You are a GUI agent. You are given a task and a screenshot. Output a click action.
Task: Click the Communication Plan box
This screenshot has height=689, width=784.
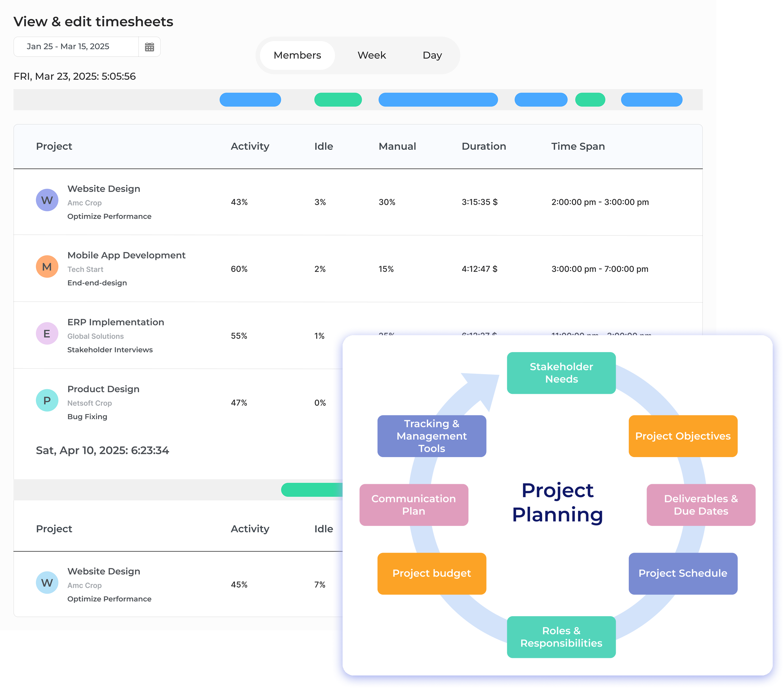coord(413,504)
